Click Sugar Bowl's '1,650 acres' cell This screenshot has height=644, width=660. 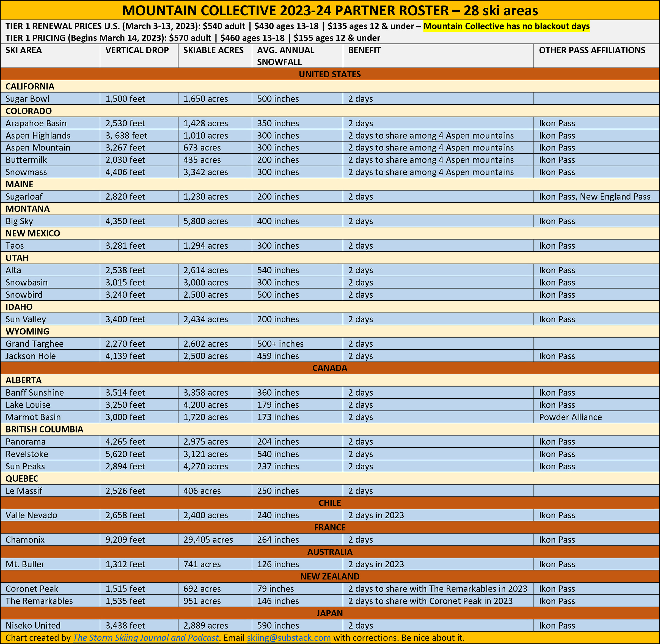pos(215,98)
